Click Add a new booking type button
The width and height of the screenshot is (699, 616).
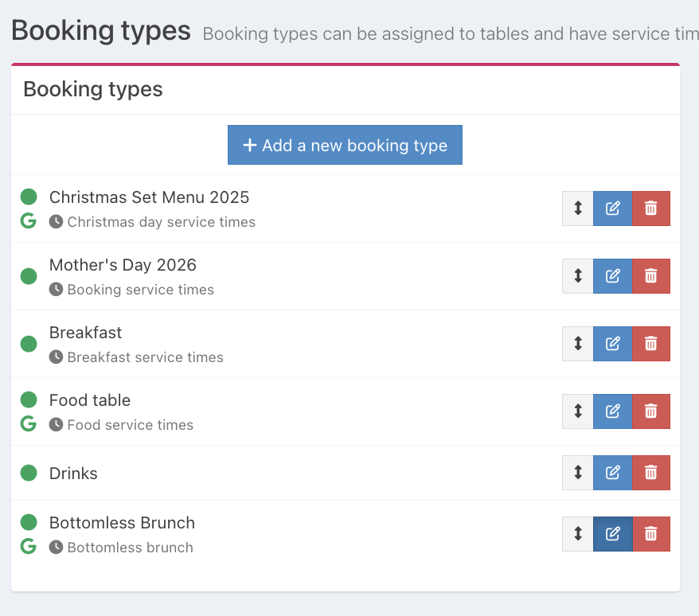pyautogui.click(x=345, y=146)
